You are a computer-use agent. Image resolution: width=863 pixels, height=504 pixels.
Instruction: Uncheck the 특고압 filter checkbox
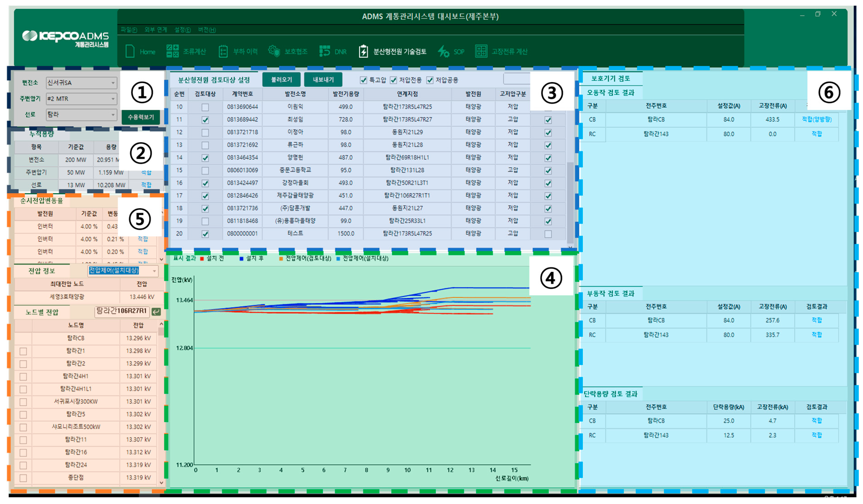[x=363, y=80]
